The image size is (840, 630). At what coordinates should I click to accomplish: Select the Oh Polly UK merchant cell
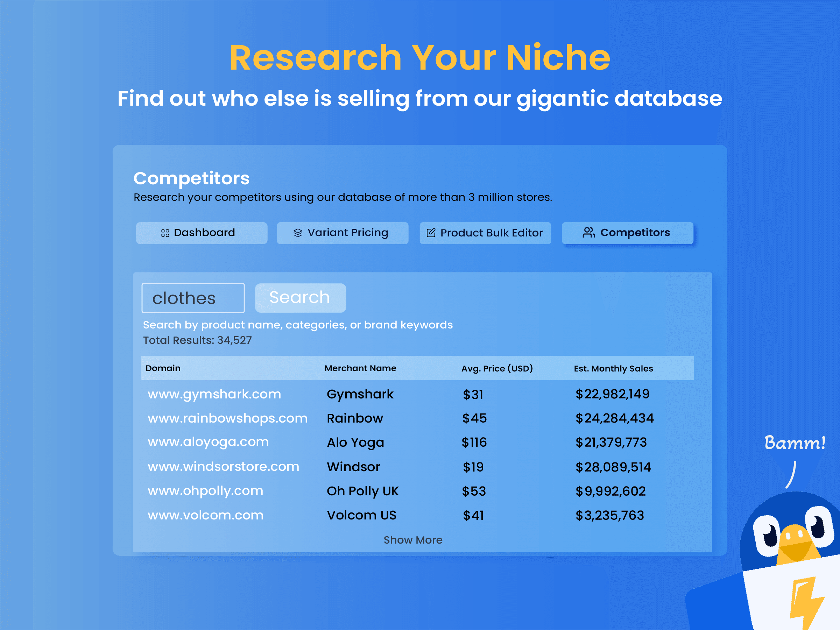coord(363,491)
